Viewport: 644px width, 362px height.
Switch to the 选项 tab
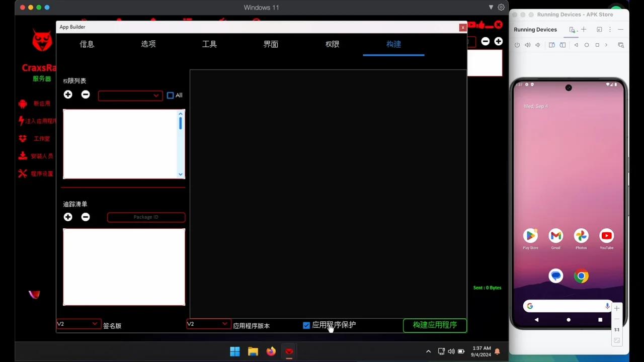(148, 44)
